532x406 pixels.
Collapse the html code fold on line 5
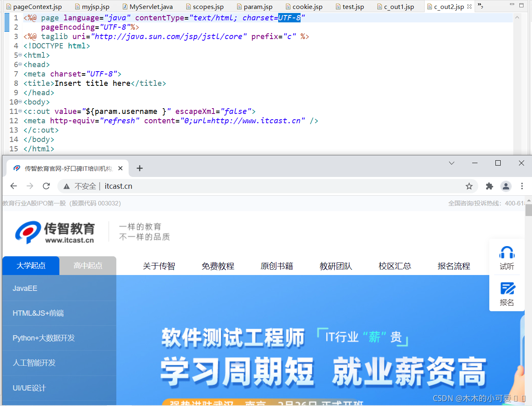(x=20, y=55)
